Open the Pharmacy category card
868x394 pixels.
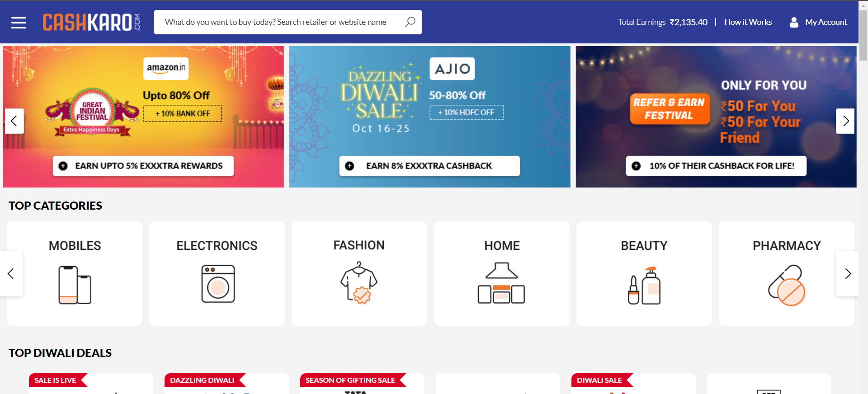point(787,273)
